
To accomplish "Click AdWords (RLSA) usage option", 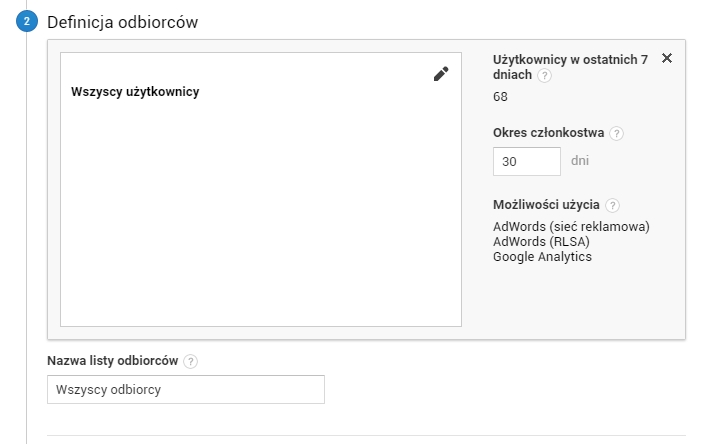I will point(542,241).
